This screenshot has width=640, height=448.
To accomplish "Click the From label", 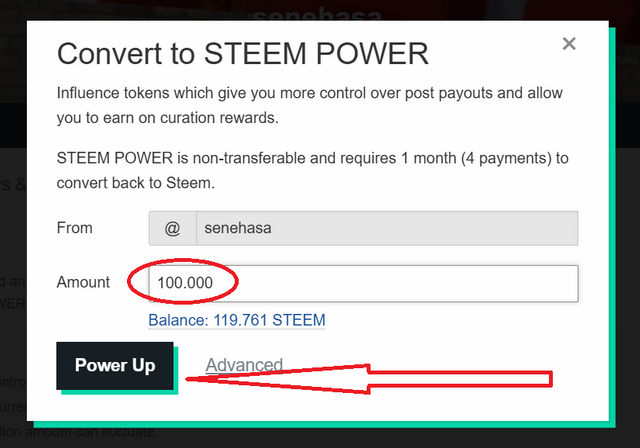I will click(75, 228).
